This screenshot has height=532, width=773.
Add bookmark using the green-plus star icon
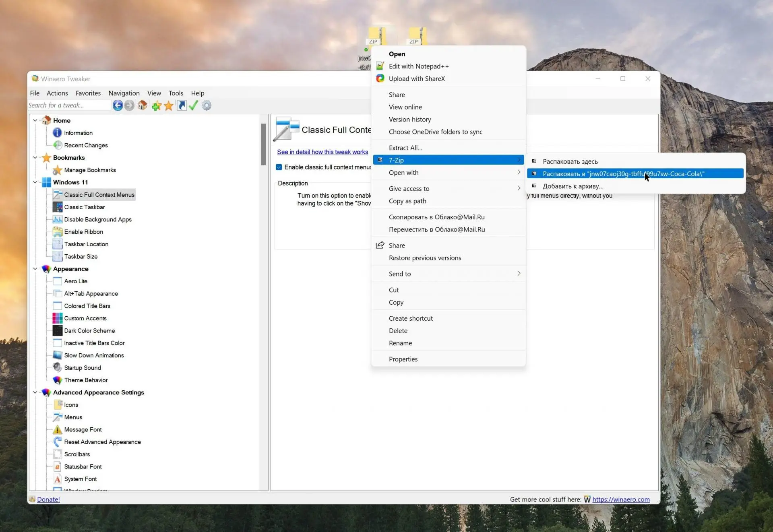pyautogui.click(x=157, y=105)
